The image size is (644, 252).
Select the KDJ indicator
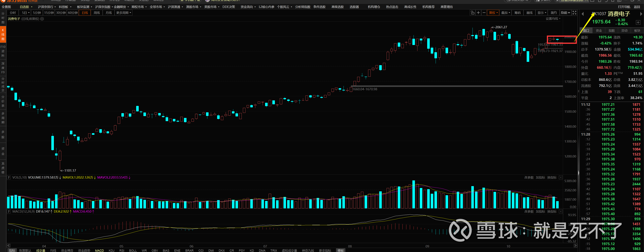pos(111,250)
